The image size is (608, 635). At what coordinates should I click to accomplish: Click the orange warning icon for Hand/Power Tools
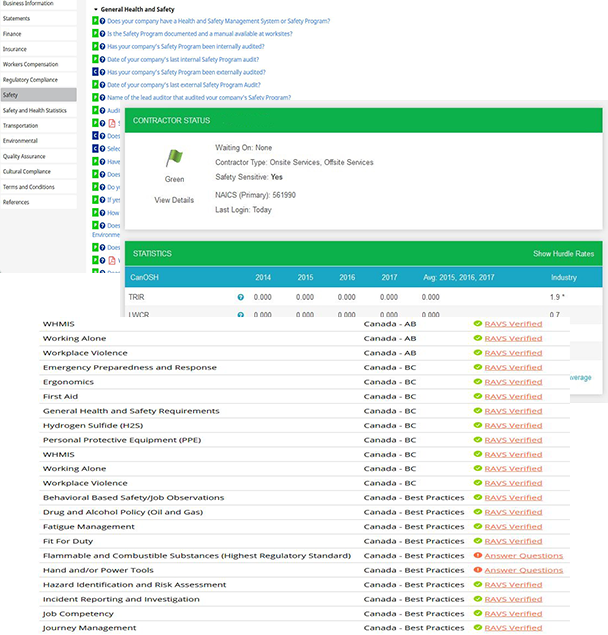tap(478, 570)
